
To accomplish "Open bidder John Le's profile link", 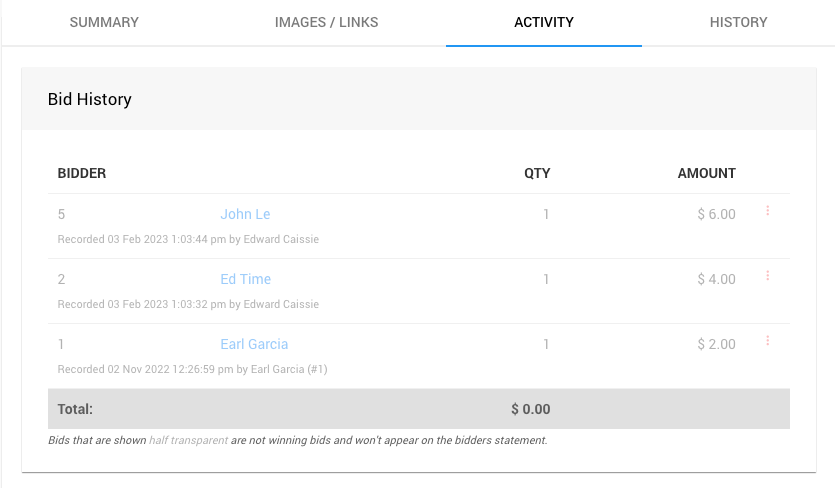I will pyautogui.click(x=245, y=214).
